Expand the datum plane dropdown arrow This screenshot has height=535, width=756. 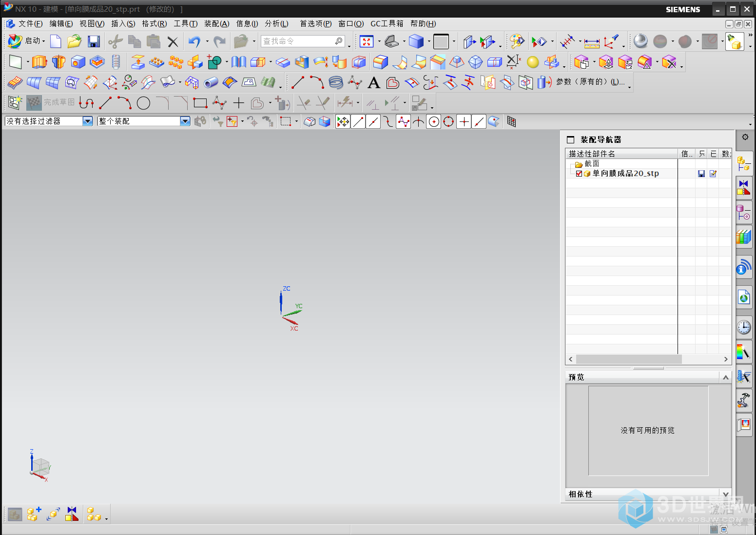(28, 62)
